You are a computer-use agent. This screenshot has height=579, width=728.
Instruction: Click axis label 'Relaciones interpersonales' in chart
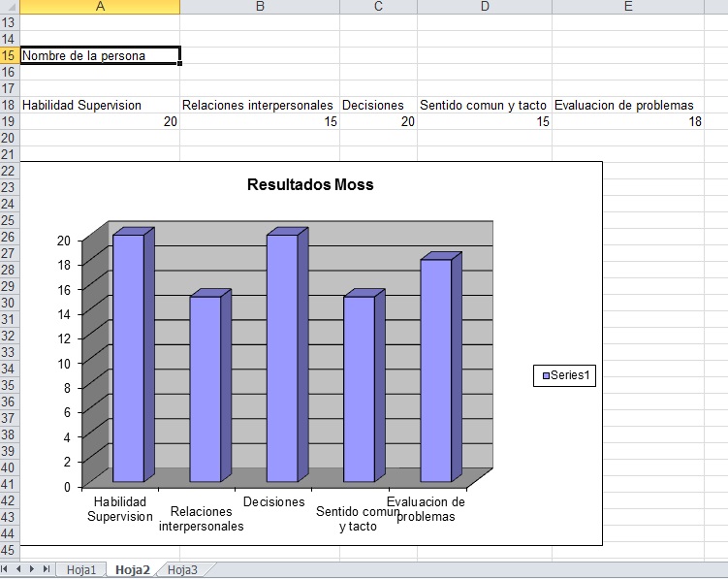pyautogui.click(x=201, y=519)
